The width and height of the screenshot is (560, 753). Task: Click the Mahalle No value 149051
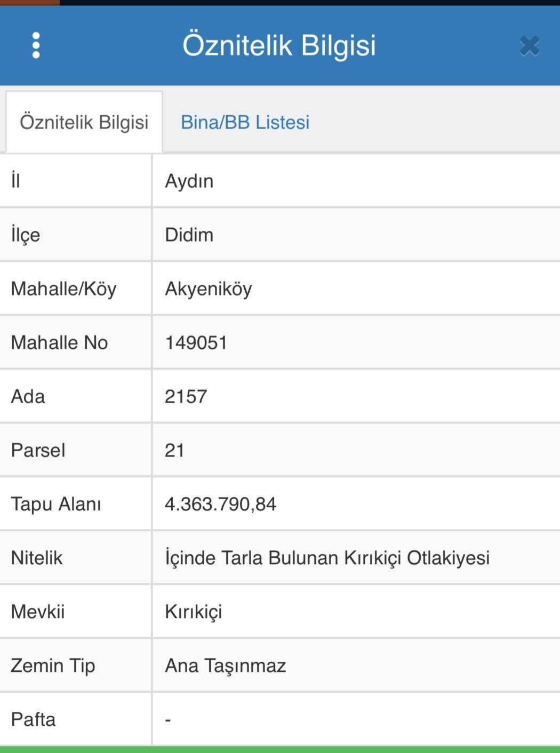click(x=196, y=342)
